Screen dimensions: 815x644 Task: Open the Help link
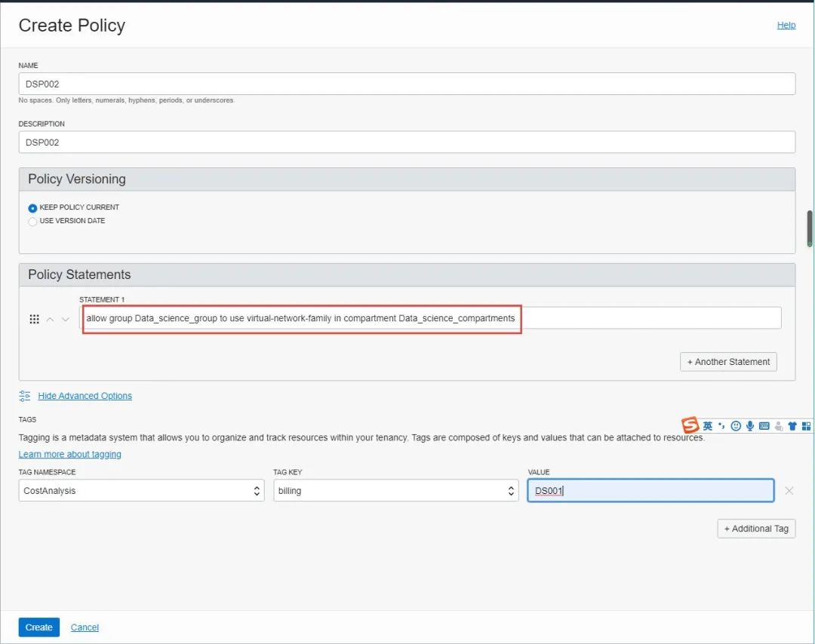click(x=786, y=25)
